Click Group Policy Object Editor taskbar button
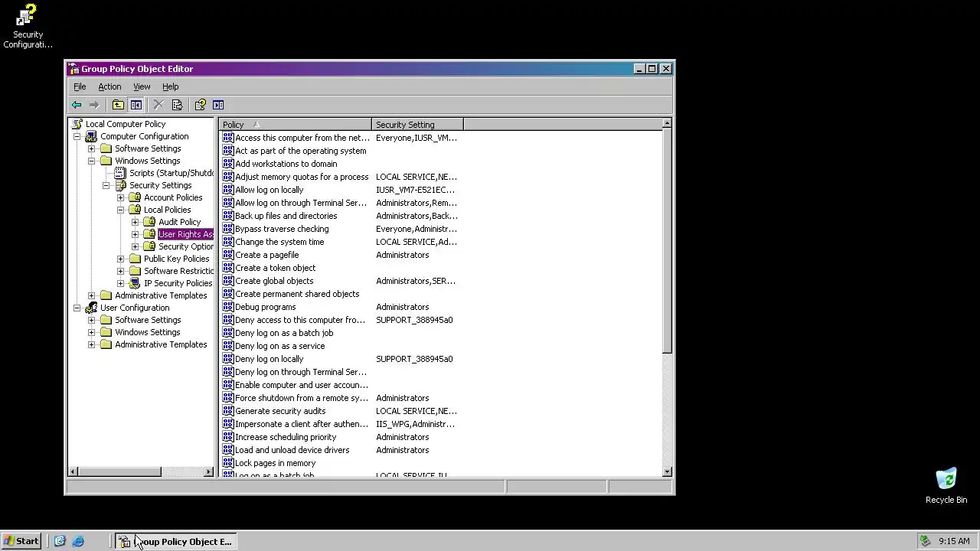Image resolution: width=980 pixels, height=551 pixels. [176, 541]
